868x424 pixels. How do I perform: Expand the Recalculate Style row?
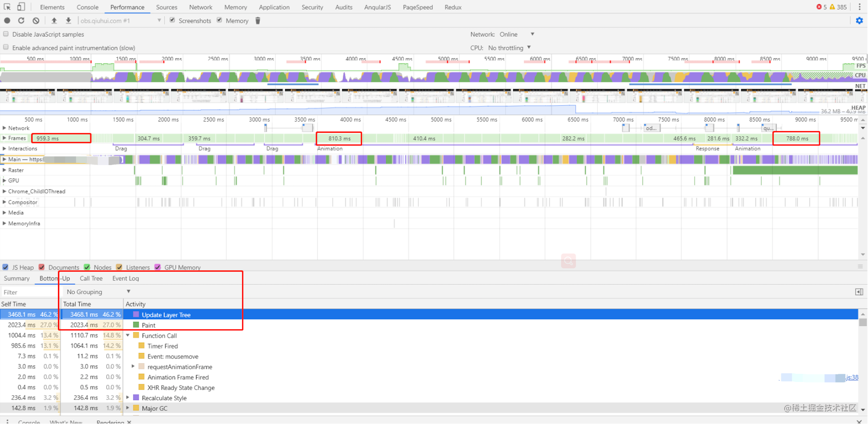pos(128,398)
